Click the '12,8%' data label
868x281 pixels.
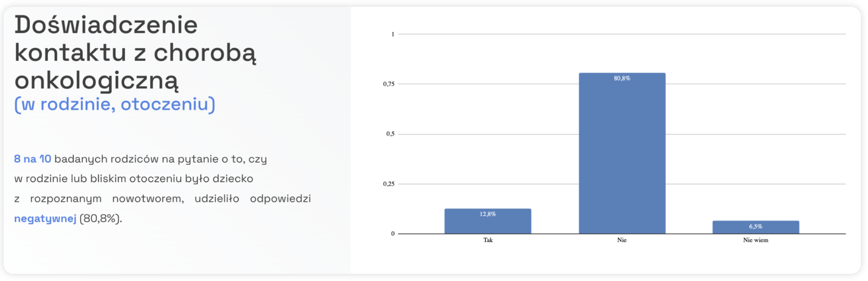coord(488,214)
